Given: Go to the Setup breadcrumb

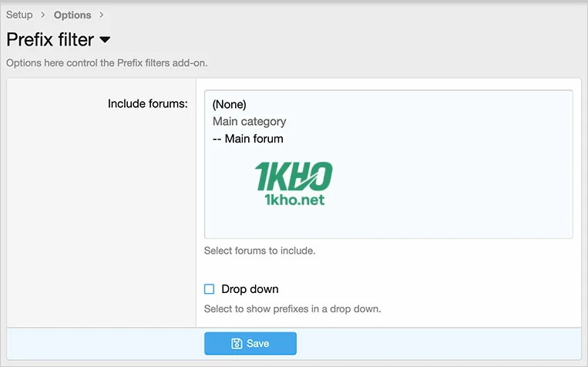Looking at the screenshot, I should [19, 15].
